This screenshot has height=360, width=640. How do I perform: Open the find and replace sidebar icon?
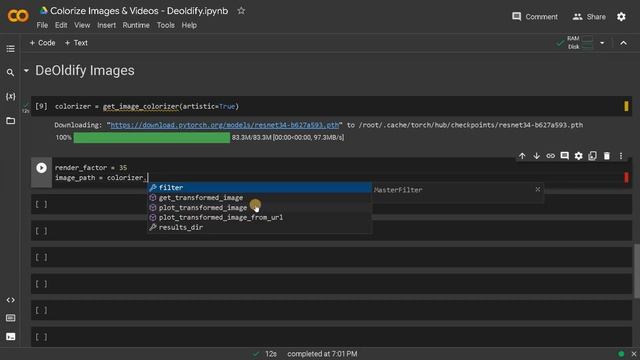11,73
